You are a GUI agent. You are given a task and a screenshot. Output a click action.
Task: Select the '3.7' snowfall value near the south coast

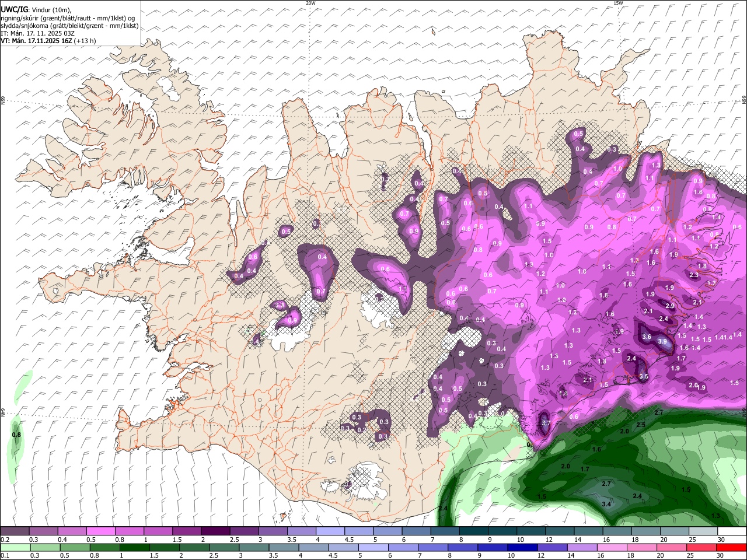point(546,423)
